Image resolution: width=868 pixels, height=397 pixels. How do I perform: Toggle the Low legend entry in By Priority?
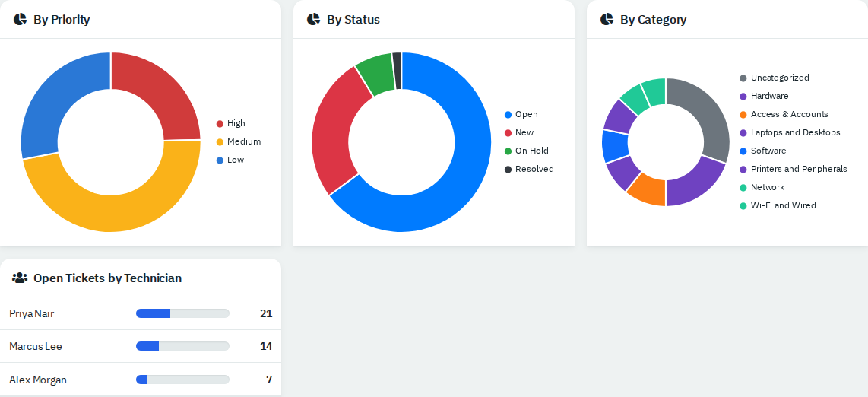[230, 160]
